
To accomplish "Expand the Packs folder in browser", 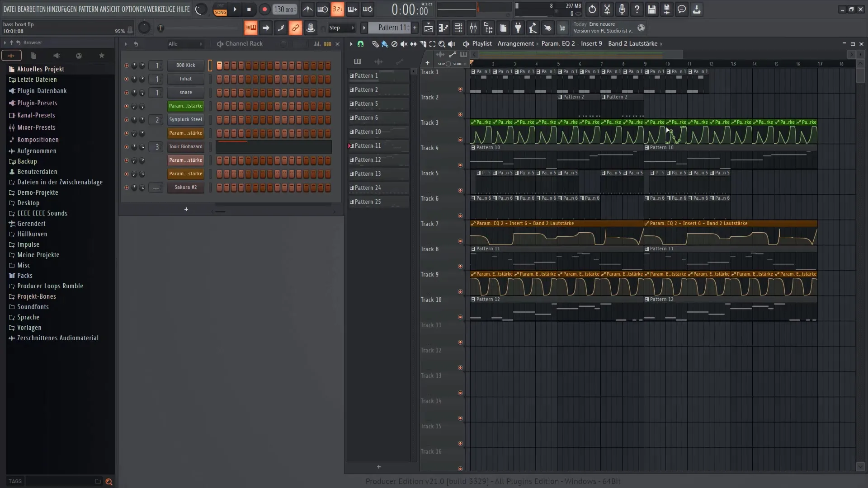I will tap(25, 276).
